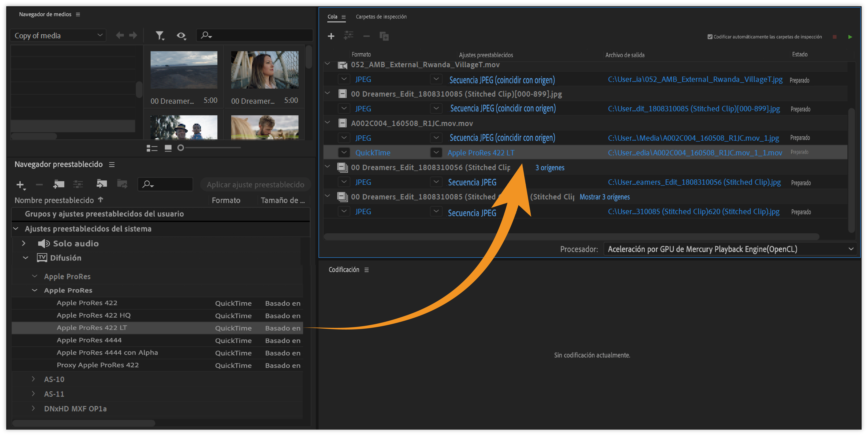Switch media browser to thumbnail view icon
The image size is (868, 436).
click(168, 148)
